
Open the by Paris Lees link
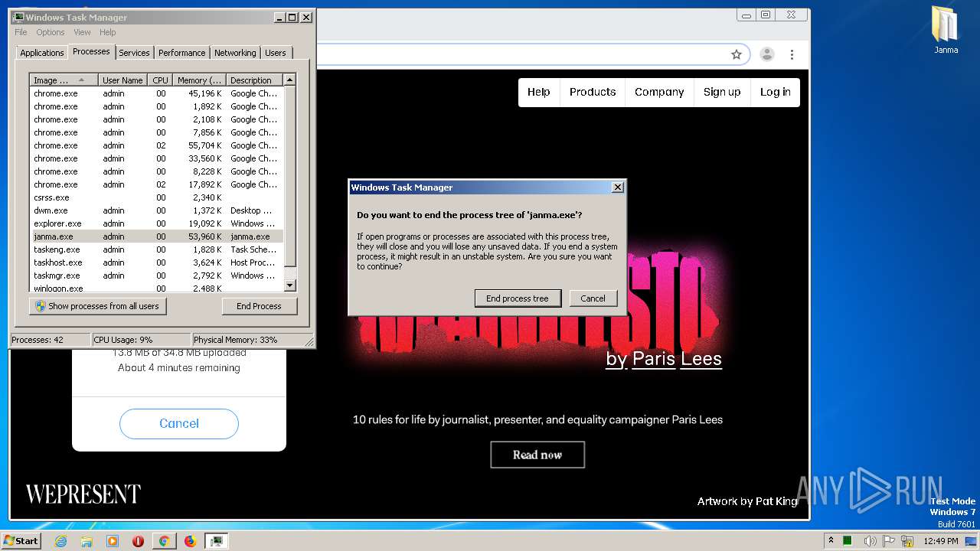664,359
